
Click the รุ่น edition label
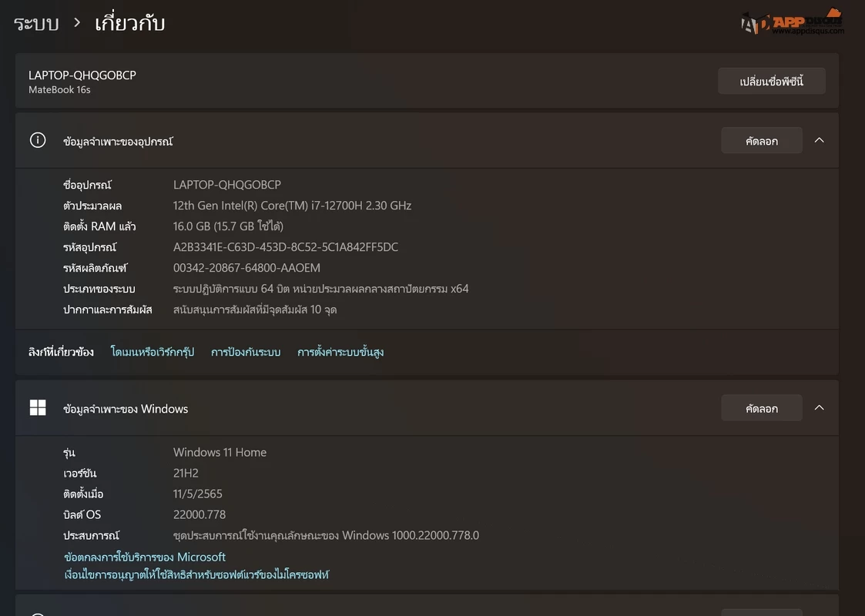tap(69, 453)
